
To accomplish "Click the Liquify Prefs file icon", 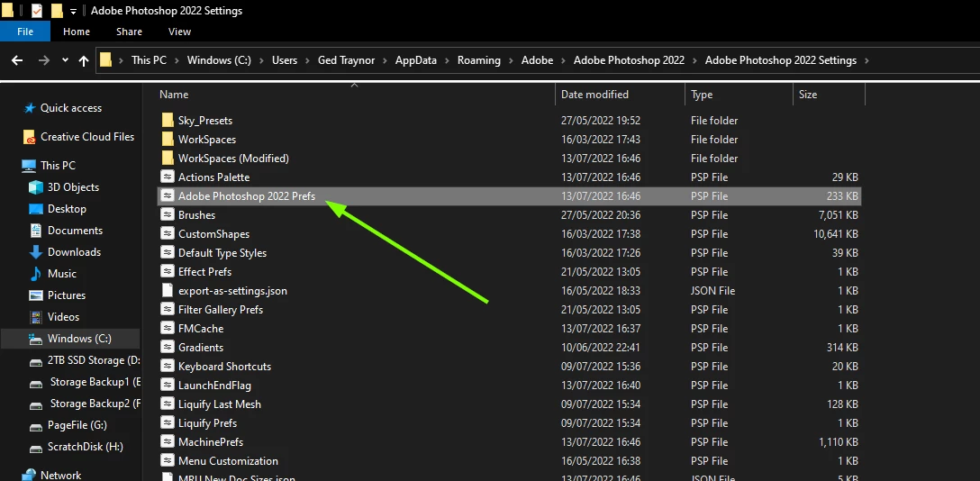I will click(x=167, y=423).
